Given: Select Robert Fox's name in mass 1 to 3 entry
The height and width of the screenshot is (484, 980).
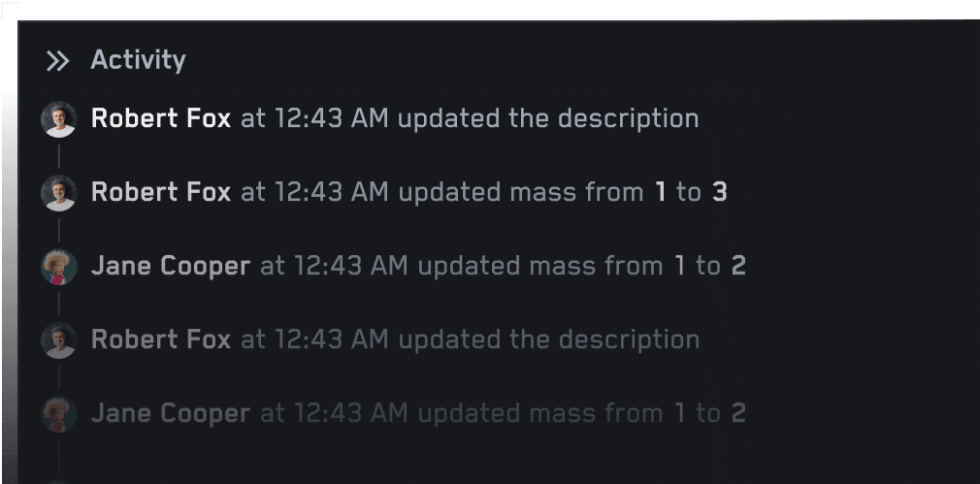Looking at the screenshot, I should (x=161, y=192).
